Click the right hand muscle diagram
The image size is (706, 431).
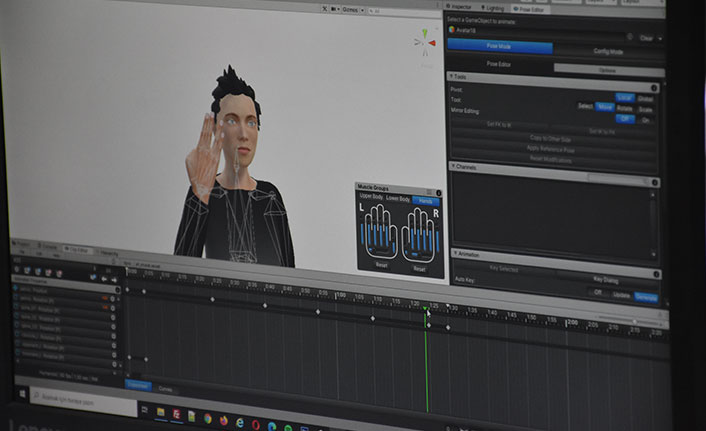point(420,237)
